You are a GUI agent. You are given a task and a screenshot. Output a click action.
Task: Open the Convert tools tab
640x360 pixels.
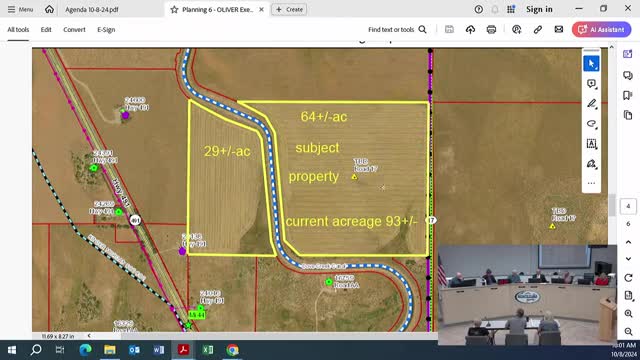[74, 30]
